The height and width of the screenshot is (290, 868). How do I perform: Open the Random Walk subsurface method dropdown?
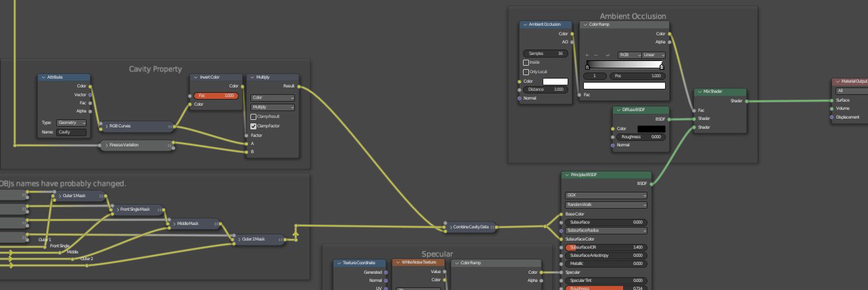(x=606, y=205)
